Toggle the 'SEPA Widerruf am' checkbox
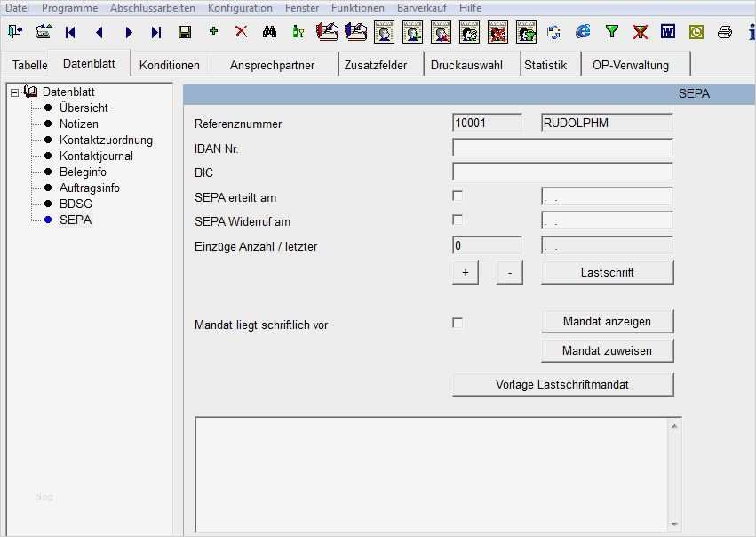 [x=458, y=220]
